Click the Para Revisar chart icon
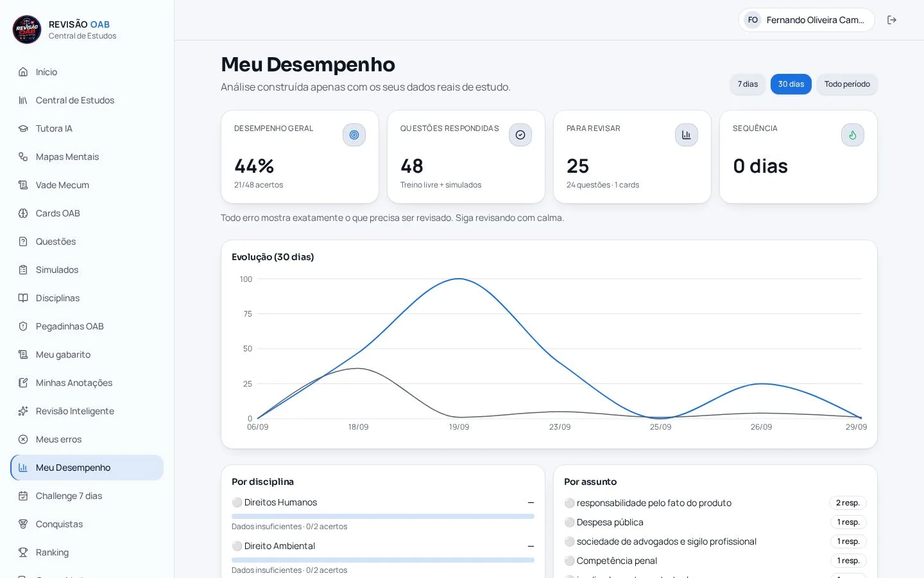 pos(687,135)
